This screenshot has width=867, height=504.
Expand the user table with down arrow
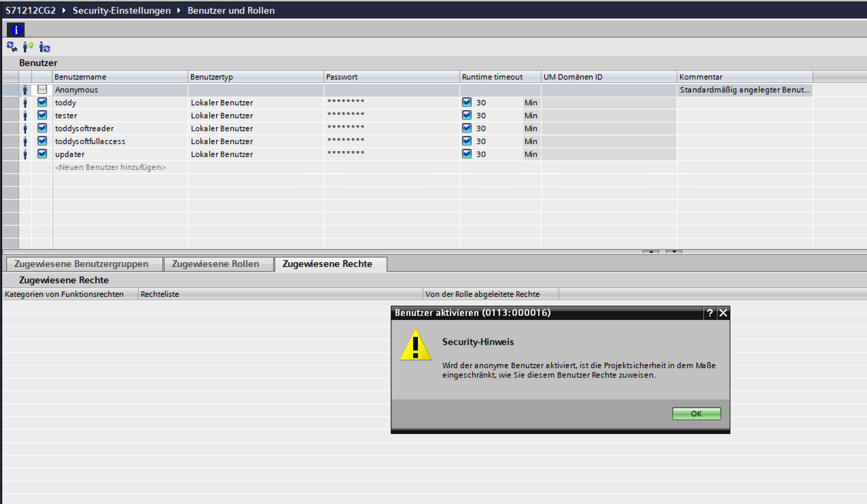click(673, 251)
